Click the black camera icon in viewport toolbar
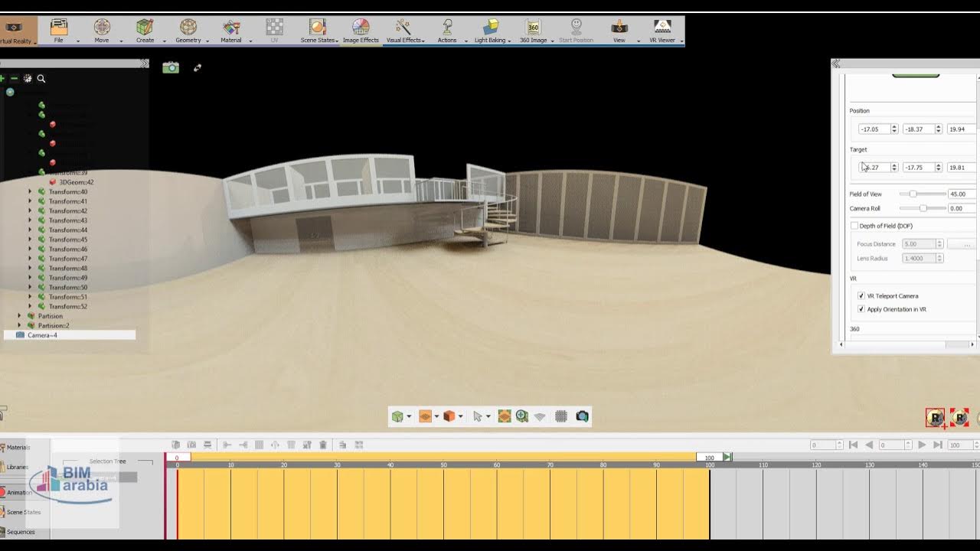Viewport: 980px width, 551px height. click(x=582, y=416)
